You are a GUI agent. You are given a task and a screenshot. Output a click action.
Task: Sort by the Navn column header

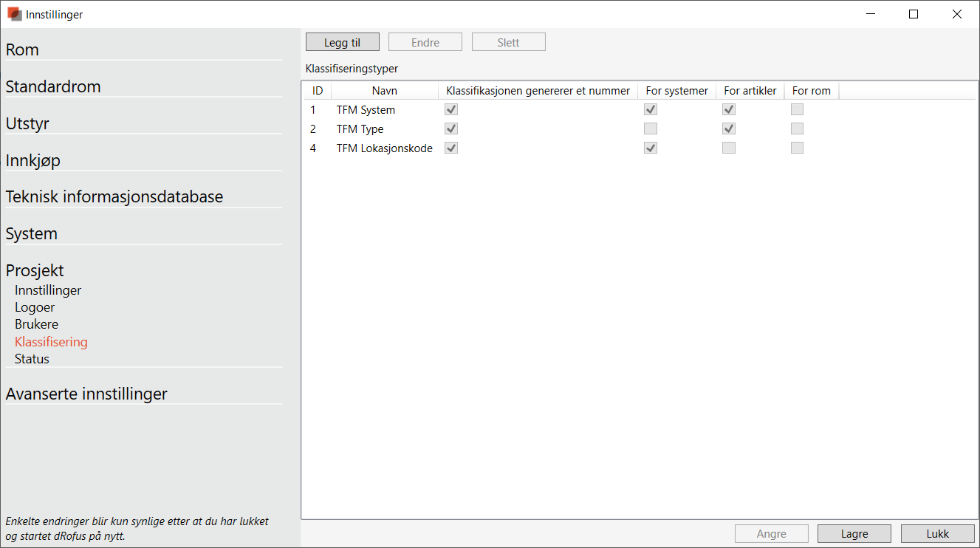384,91
